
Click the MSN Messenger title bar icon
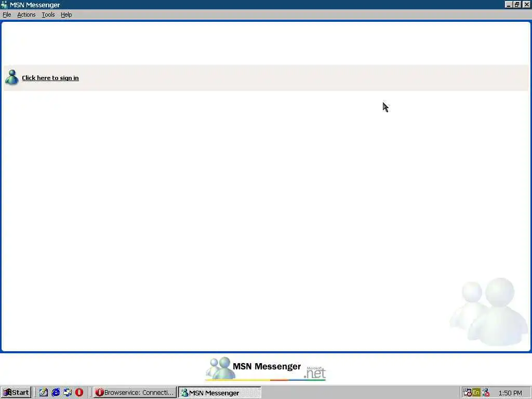pos(4,5)
